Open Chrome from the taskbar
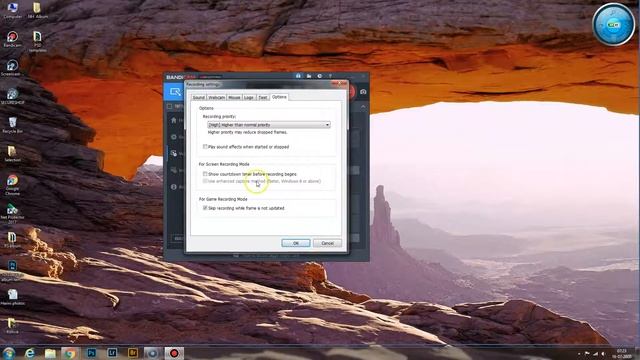The width and height of the screenshot is (640, 360). 71,353
